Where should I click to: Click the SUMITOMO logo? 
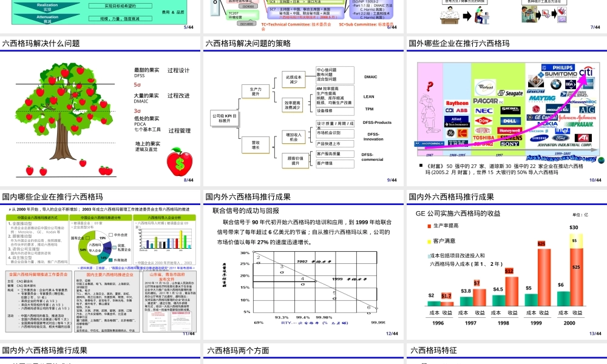pos(558,74)
